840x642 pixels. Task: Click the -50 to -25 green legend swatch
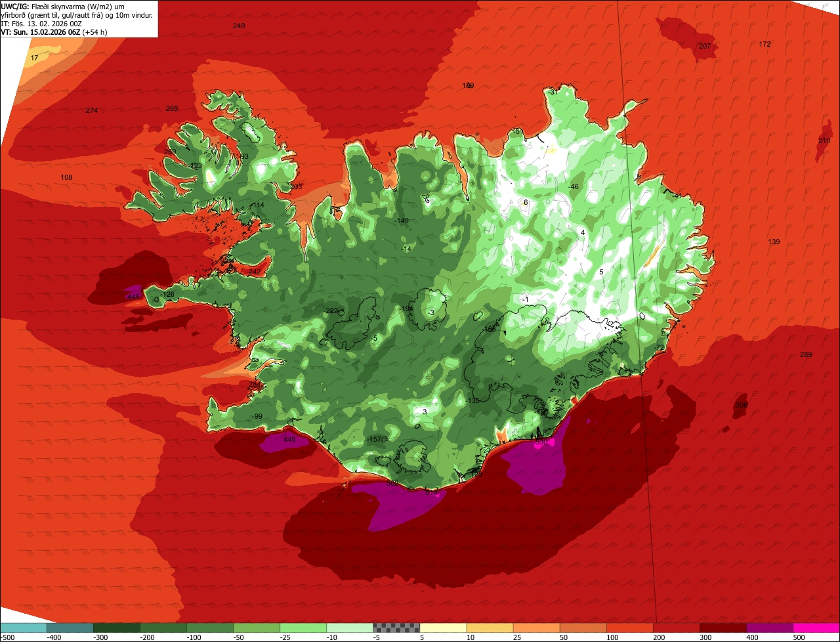pyautogui.click(x=257, y=628)
